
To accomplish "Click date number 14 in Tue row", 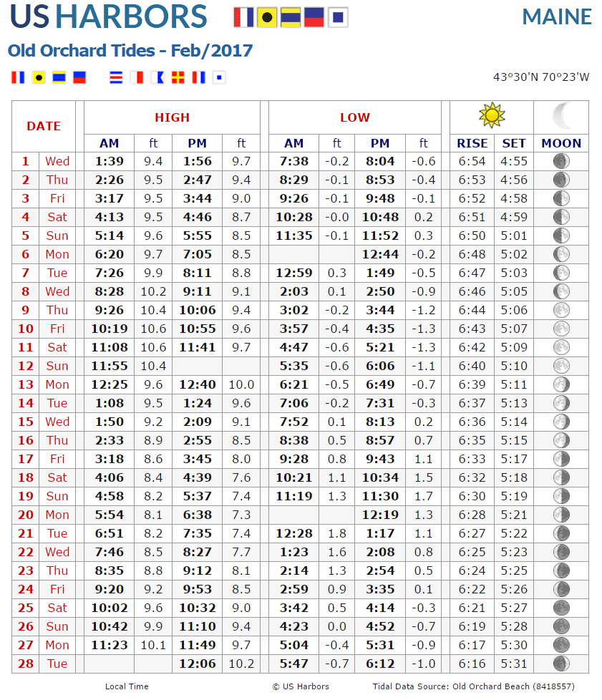I will 26,403.
